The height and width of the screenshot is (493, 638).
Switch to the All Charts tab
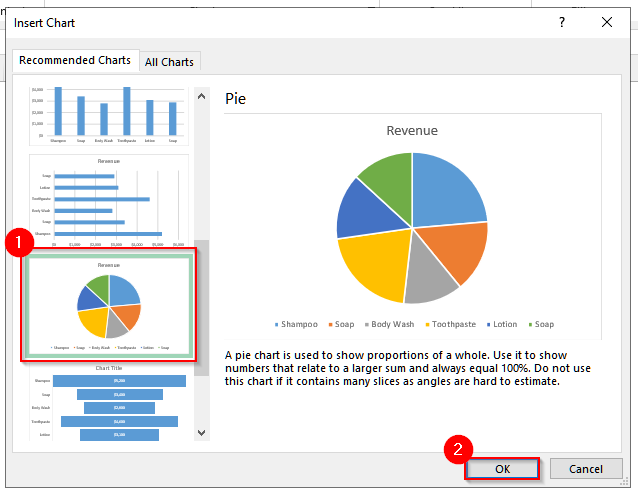(169, 62)
